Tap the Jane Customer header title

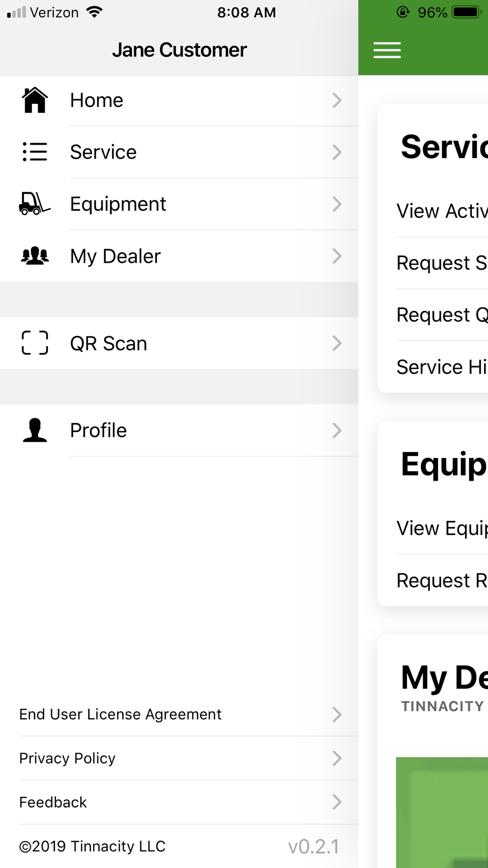(x=179, y=50)
